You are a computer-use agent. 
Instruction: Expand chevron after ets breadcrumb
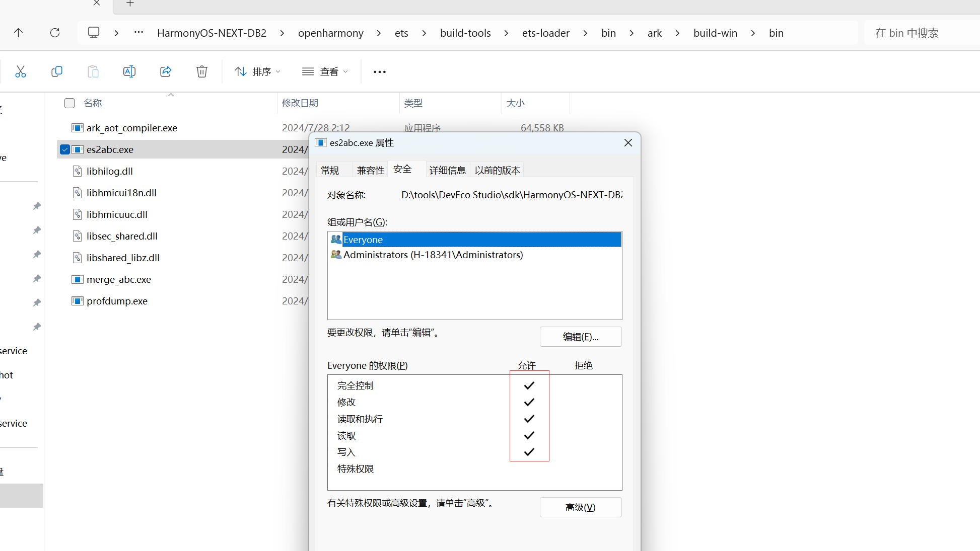[424, 33]
